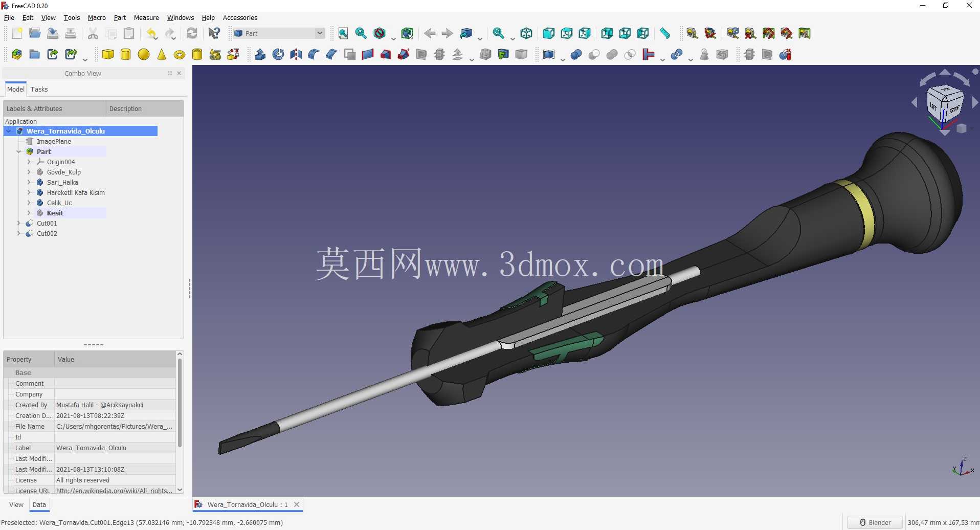This screenshot has width=980, height=530.
Task: Open the draw style dropdown arrow
Action: point(393,38)
